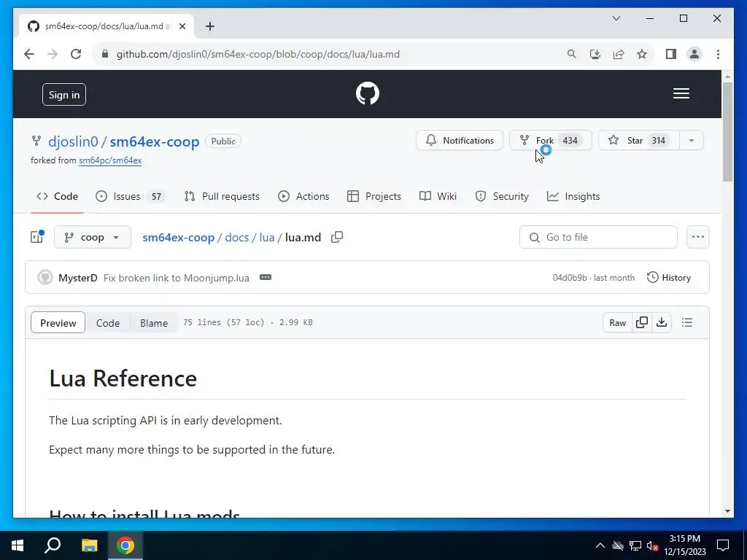The width and height of the screenshot is (747, 560).
Task: Open the Wiki tab
Action: coord(438,196)
